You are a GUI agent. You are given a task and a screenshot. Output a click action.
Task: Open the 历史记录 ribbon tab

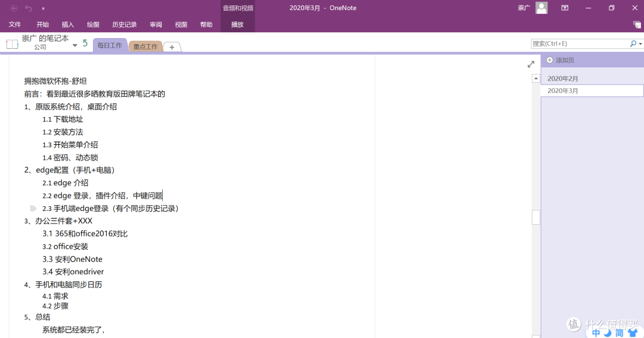pyautogui.click(x=125, y=24)
